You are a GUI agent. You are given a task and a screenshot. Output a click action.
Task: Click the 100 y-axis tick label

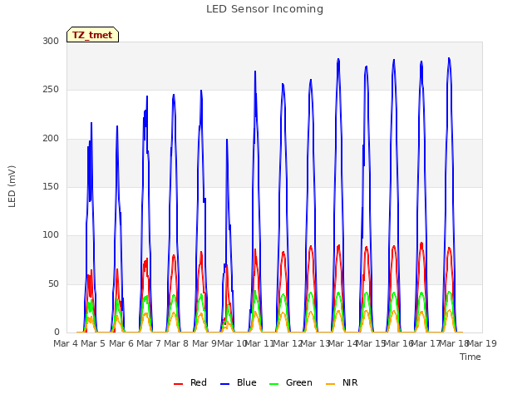pos(51,234)
